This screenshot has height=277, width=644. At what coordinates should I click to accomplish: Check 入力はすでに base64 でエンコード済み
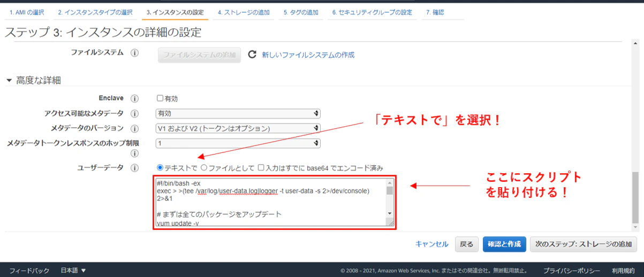[x=261, y=167]
